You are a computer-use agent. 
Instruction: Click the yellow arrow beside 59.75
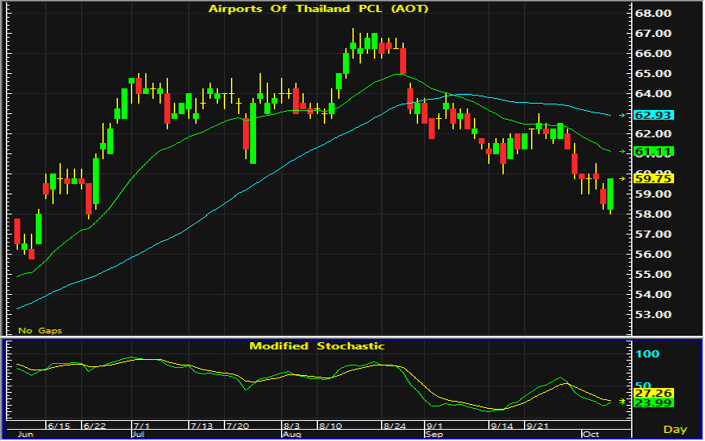click(x=622, y=179)
